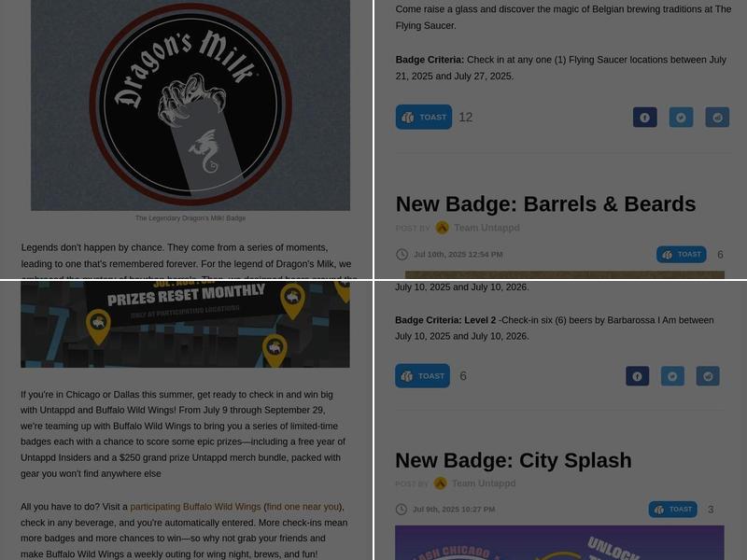
Task: Toast the Barrels & Beards post header
Action: (682, 254)
